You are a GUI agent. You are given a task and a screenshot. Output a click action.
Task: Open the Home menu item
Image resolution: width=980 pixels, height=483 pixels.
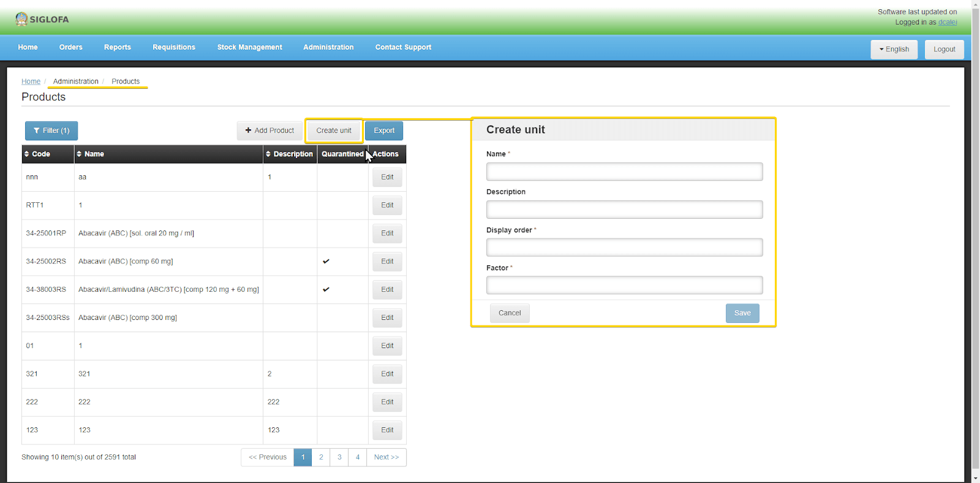coord(28,47)
